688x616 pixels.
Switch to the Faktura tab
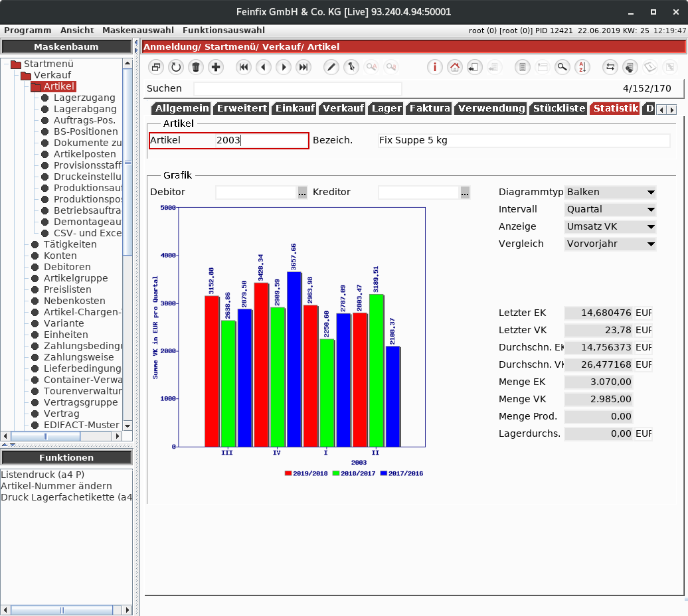430,108
